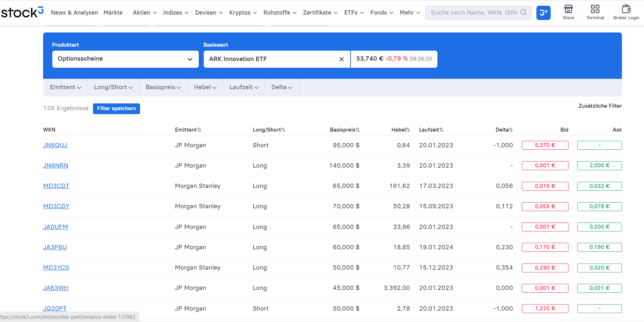The image size is (644, 322).
Task: Open Basispreis filter dropdown
Action: 163,87
